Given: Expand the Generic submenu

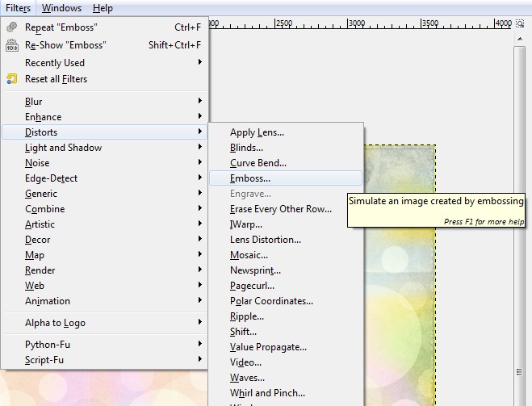Looking at the screenshot, I should pos(104,194).
